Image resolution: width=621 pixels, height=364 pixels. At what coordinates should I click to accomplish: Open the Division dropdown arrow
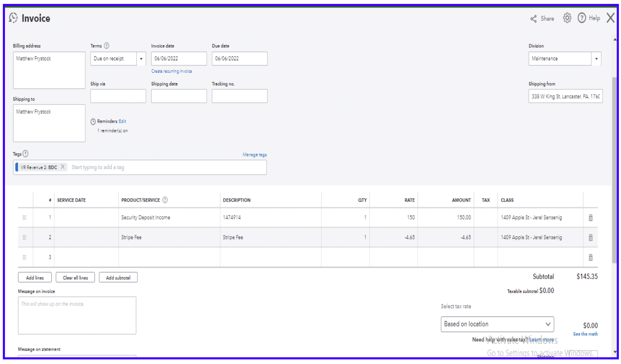[596, 59]
